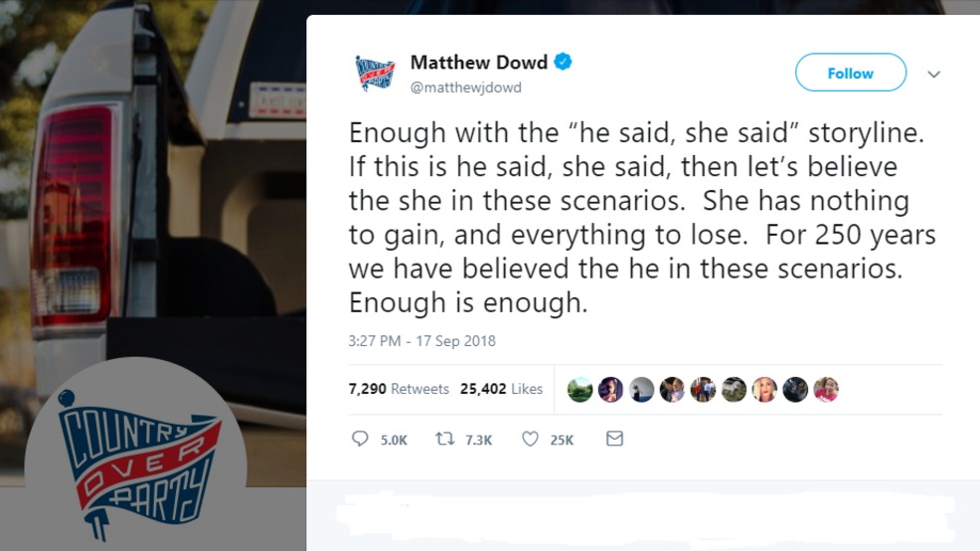Viewport: 980px width, 551px height.
Task: Open Matthew Dowd's small profile avatar
Action: [x=375, y=74]
